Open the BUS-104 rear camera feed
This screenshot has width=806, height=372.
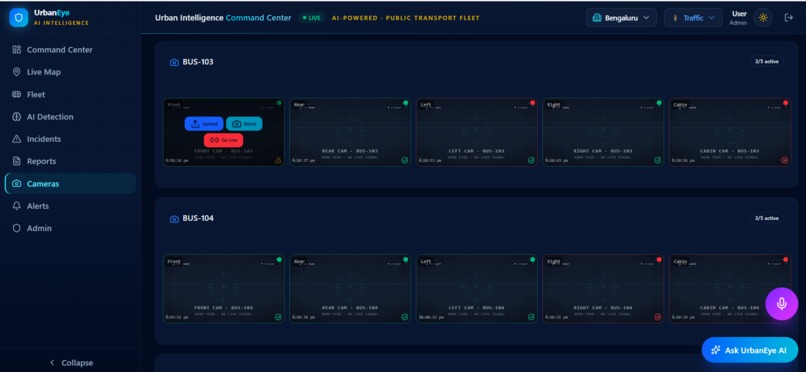pos(350,289)
